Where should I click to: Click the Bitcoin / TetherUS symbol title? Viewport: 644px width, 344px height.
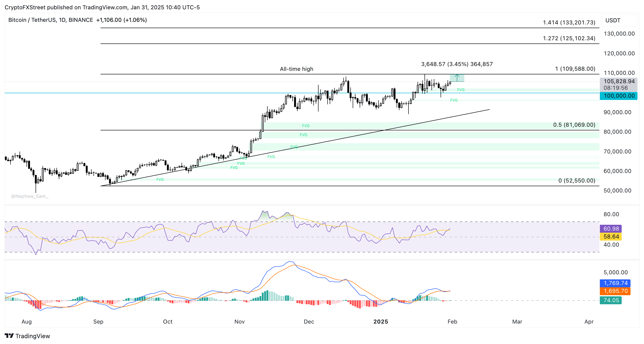tap(50, 20)
